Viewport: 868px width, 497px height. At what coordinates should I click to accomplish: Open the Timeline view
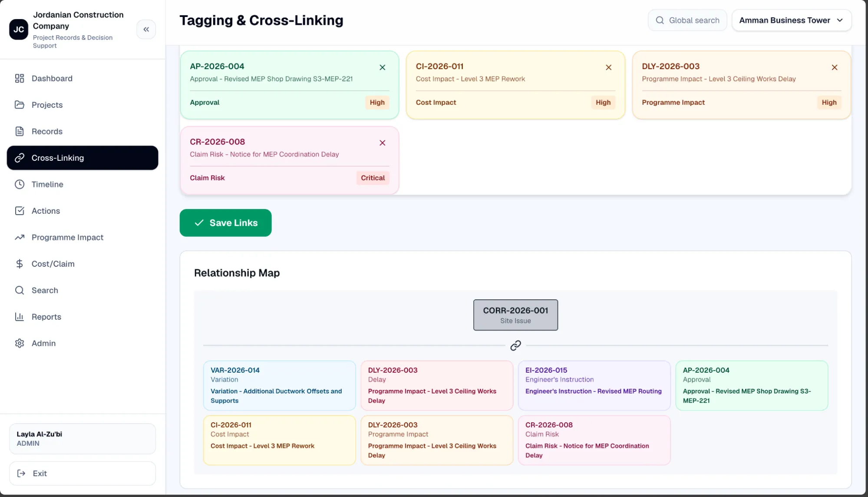83,184
